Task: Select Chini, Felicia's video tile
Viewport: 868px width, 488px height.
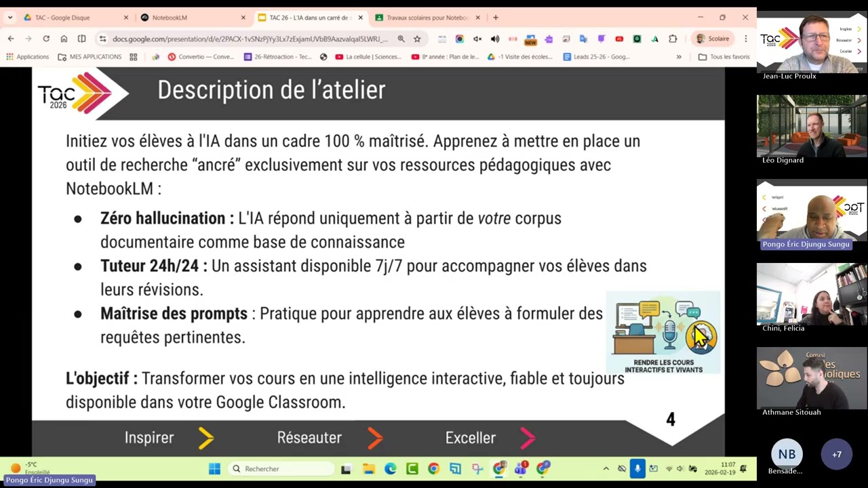Action: 812,295
